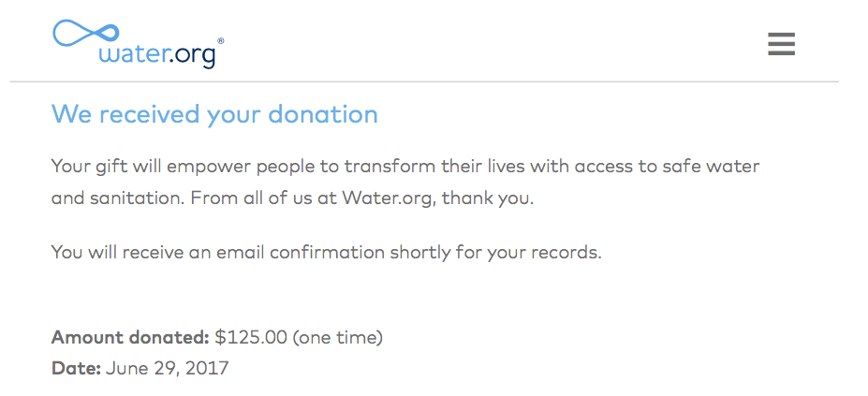Open the hamburger menu icon

click(x=781, y=44)
